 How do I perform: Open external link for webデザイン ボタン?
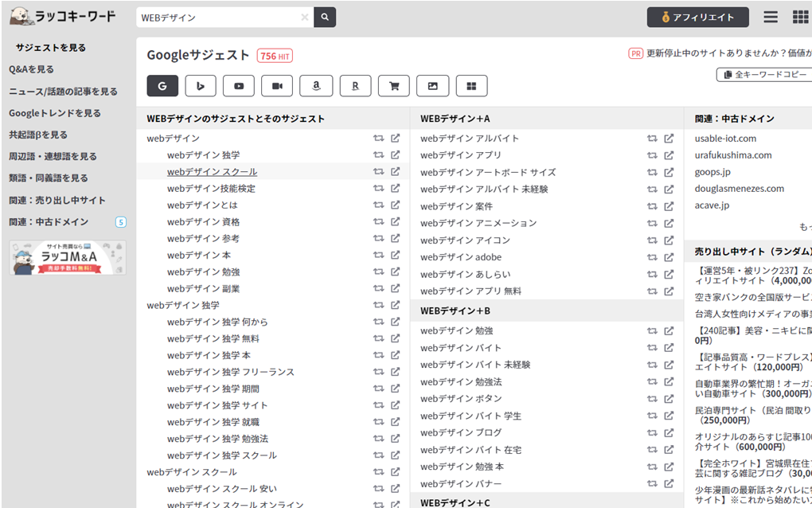[669, 399]
